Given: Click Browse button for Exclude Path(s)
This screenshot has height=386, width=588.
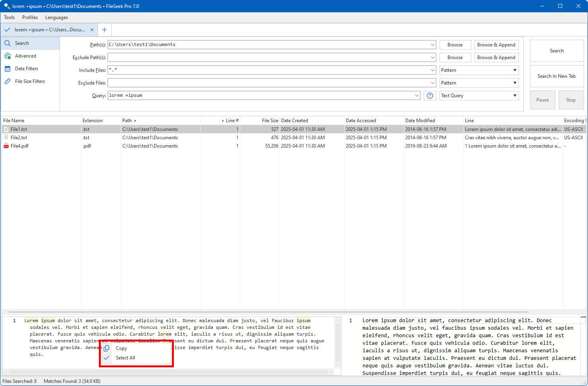Looking at the screenshot, I should coord(455,58).
